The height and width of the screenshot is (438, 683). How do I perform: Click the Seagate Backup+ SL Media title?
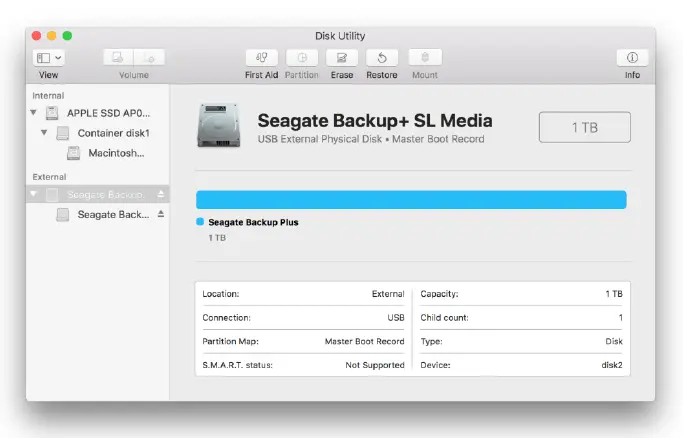(x=375, y=121)
